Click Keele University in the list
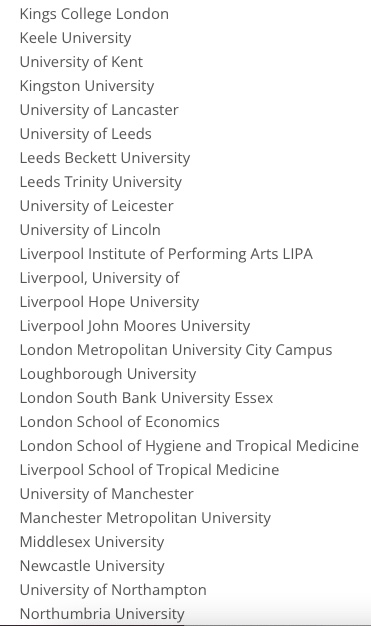This screenshot has width=371, height=626. (x=75, y=38)
